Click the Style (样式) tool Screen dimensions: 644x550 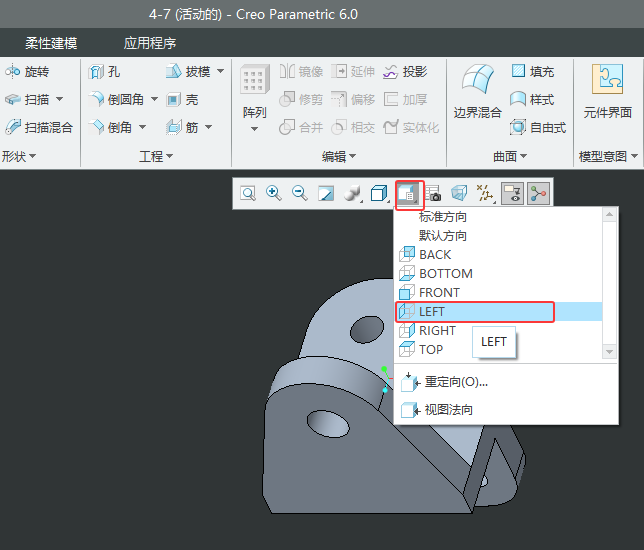(533, 99)
